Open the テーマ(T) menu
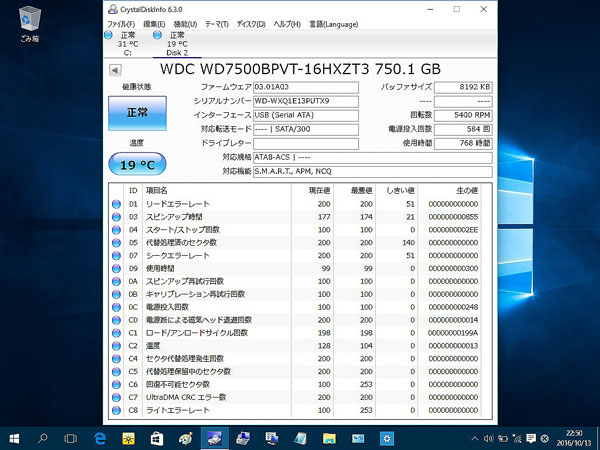 [217, 24]
